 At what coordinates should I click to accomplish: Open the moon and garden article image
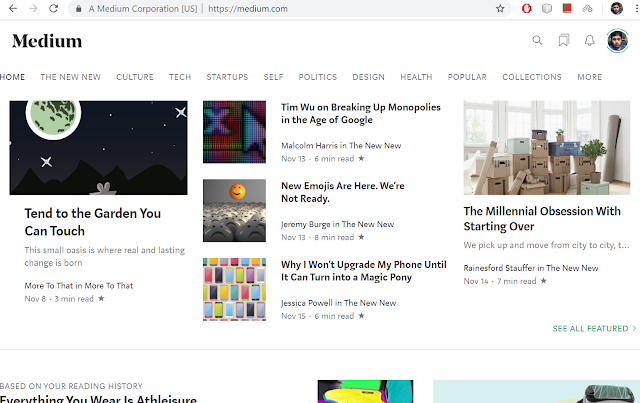click(x=98, y=148)
